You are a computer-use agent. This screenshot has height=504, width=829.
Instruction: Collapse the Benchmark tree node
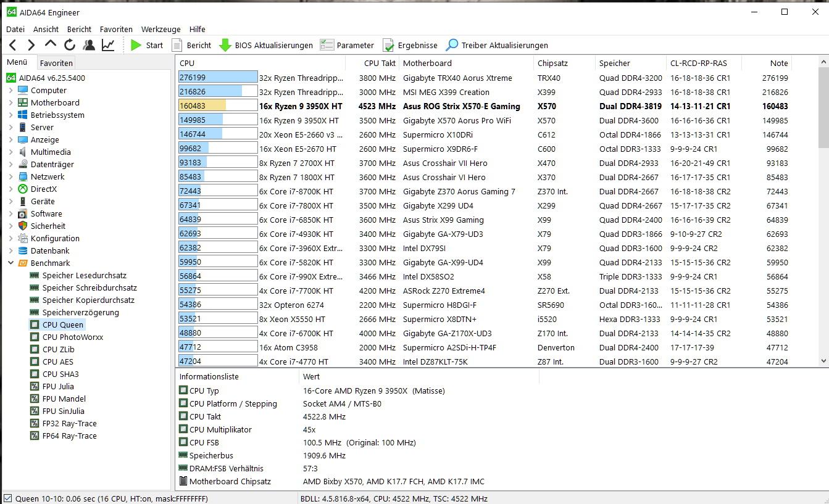[x=10, y=263]
